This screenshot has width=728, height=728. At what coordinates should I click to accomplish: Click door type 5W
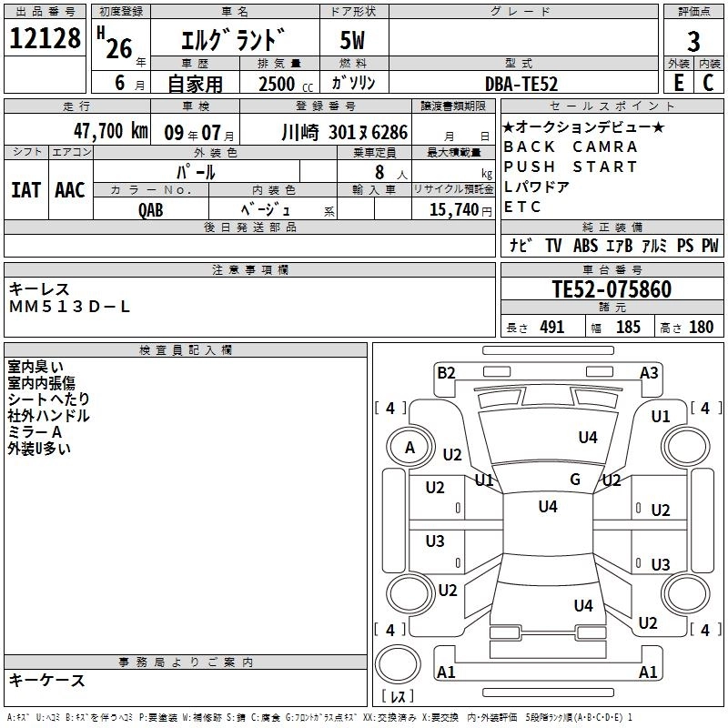click(352, 40)
